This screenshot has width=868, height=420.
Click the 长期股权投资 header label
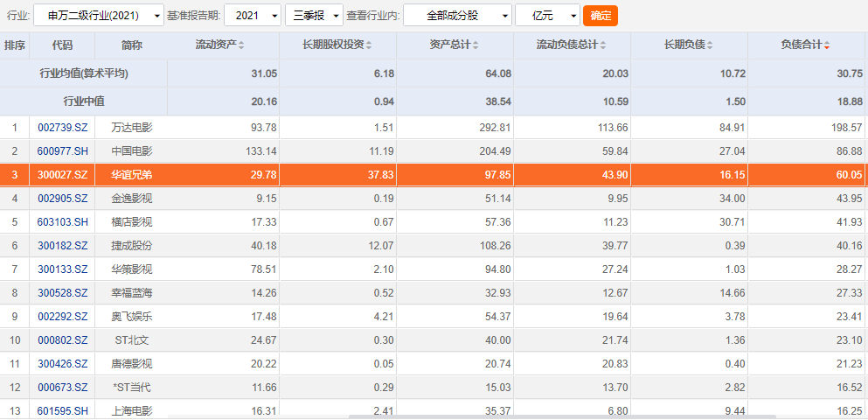[333, 45]
